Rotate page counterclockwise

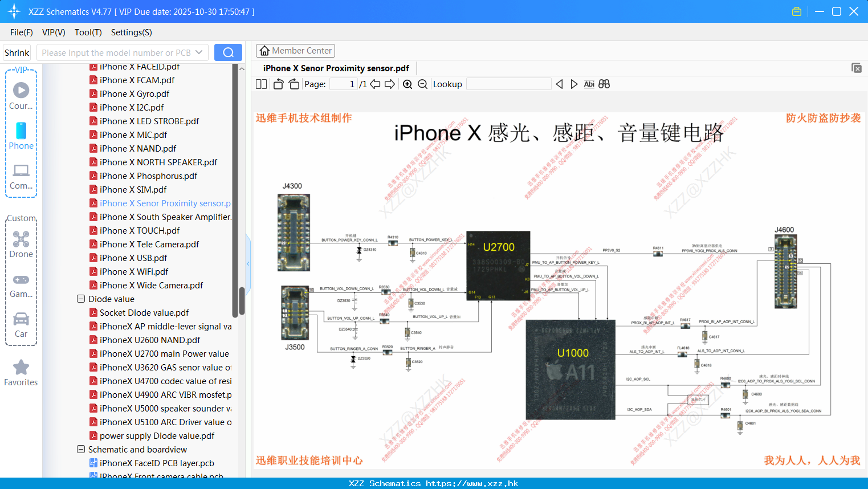point(278,84)
